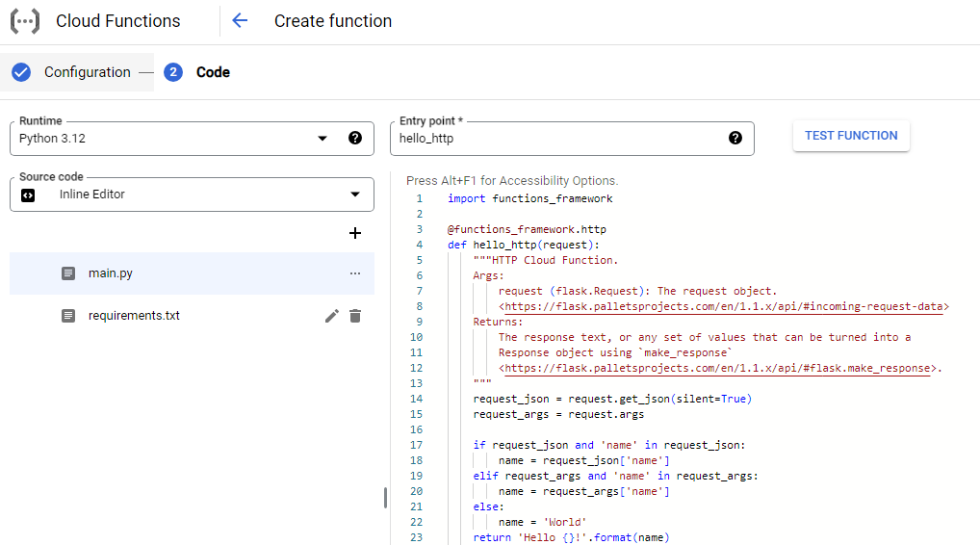Click 'if request_json and' condition line
The height and width of the screenshot is (545, 980).
pyautogui.click(x=609, y=445)
